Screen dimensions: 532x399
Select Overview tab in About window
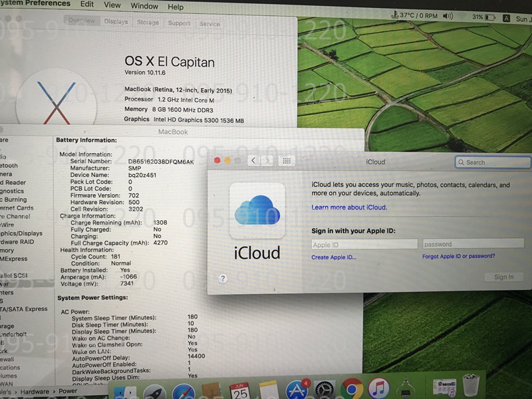[82, 21]
